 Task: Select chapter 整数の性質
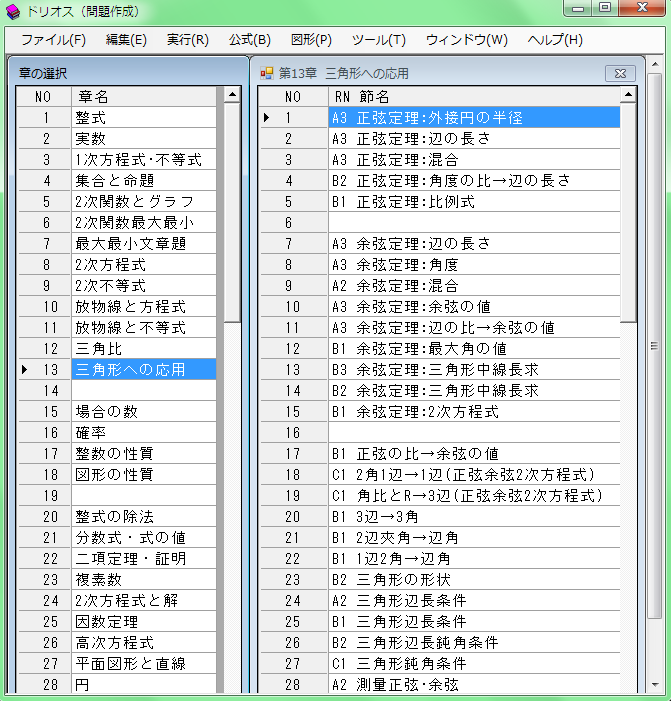pos(143,454)
